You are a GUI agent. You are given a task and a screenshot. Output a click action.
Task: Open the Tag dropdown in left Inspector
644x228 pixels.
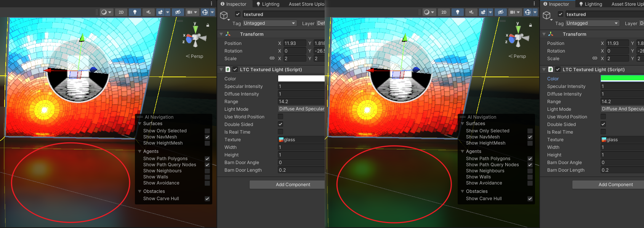point(270,23)
